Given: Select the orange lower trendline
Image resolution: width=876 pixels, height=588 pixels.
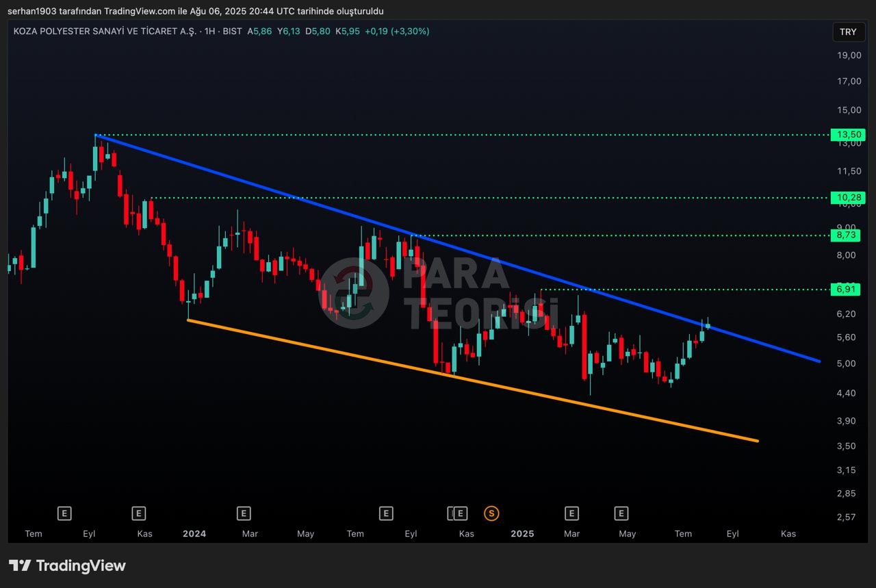Looking at the screenshot, I should [x=472, y=380].
